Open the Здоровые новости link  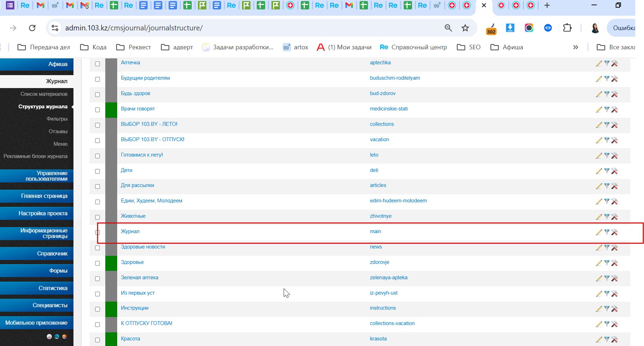pyautogui.click(x=143, y=247)
